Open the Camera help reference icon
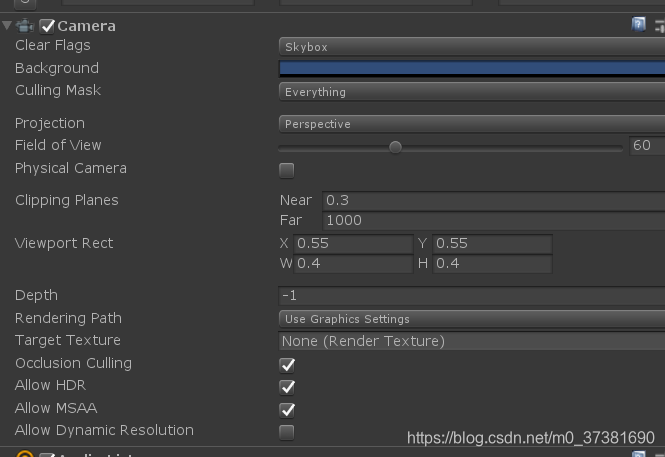This screenshot has width=665, height=457. (638, 25)
